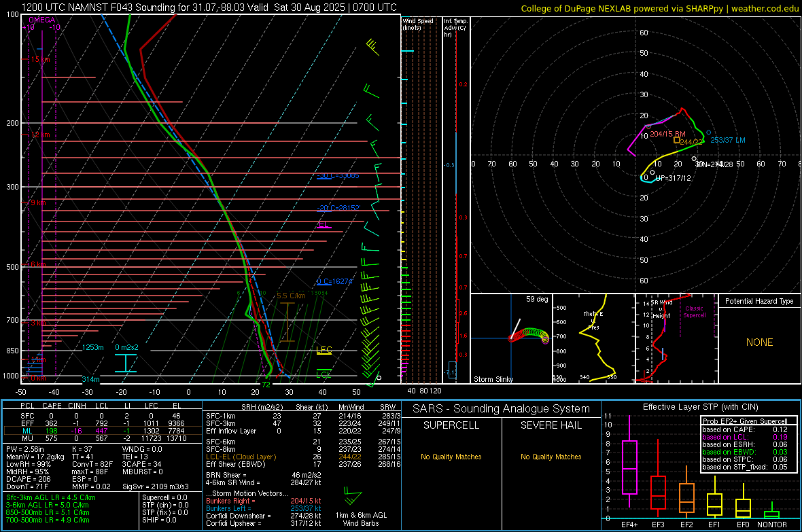Click Sfc-3km AGL LR = 4.5 C/km
Screen dimensions: 802x532
click(x=51, y=497)
